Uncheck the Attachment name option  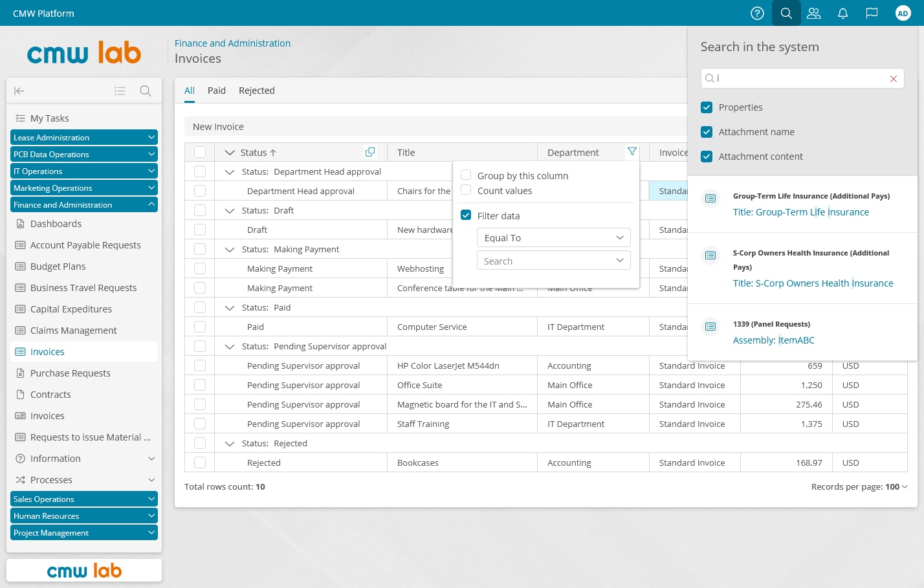[x=707, y=132]
